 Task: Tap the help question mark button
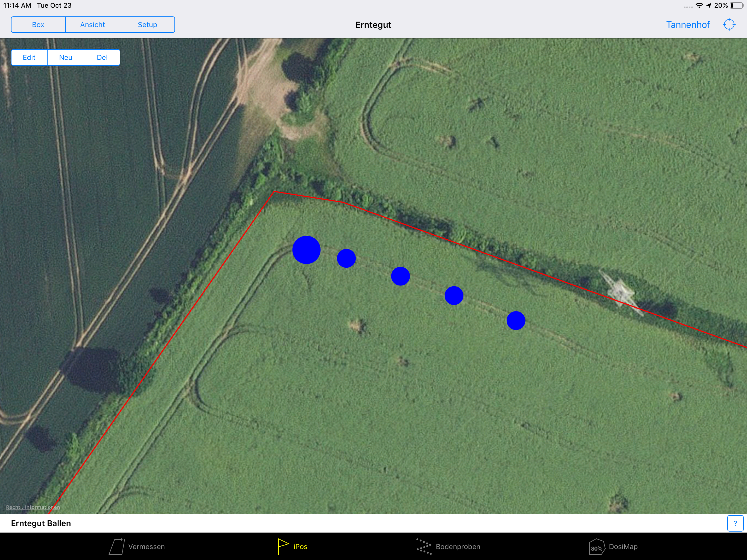point(735,523)
